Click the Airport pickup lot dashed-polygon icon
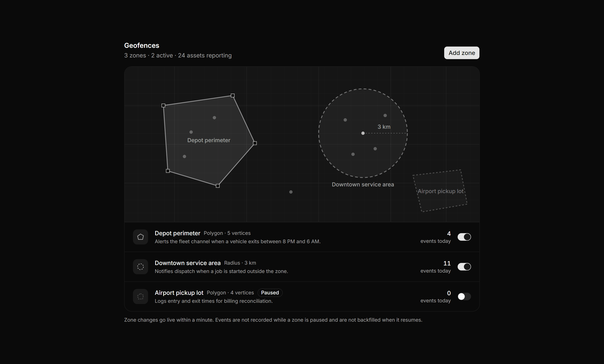 coord(141,296)
